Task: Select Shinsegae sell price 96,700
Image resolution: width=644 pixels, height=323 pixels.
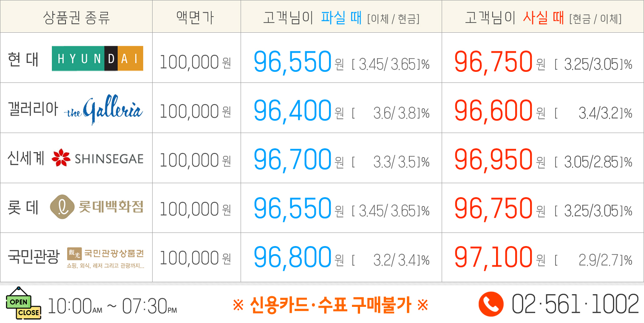Action: tap(292, 160)
